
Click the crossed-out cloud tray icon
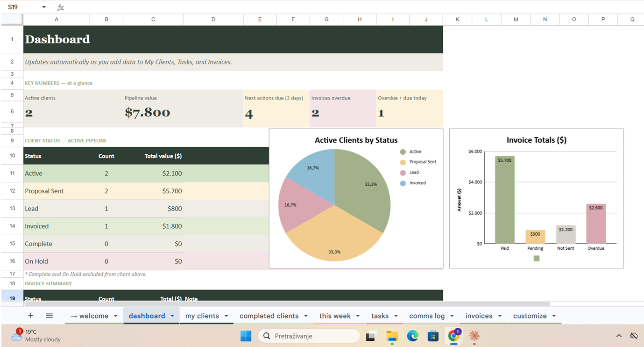tap(634, 336)
